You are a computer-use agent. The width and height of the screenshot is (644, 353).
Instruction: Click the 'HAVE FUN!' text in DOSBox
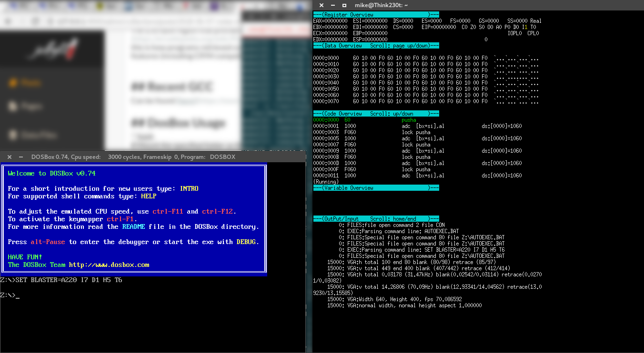pos(25,257)
